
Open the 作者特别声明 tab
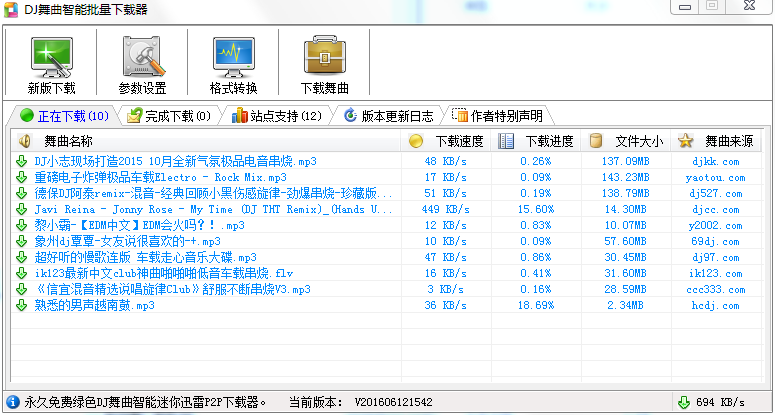(498, 116)
